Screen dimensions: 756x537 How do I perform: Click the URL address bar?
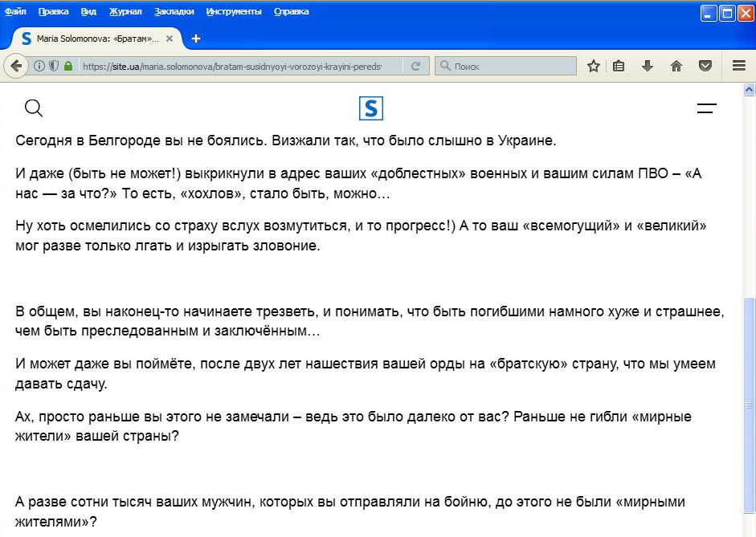(x=231, y=66)
